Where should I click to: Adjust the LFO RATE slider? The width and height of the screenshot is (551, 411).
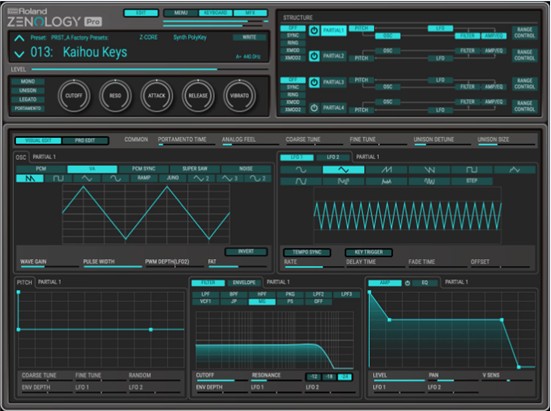coord(313,267)
